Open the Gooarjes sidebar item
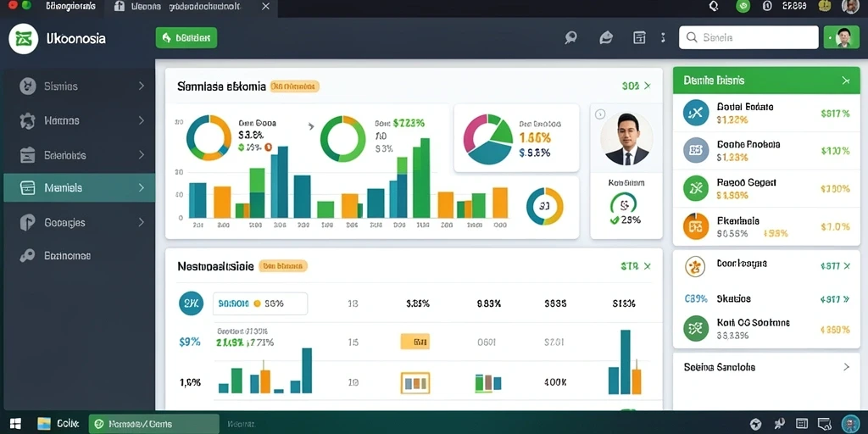 (79, 223)
